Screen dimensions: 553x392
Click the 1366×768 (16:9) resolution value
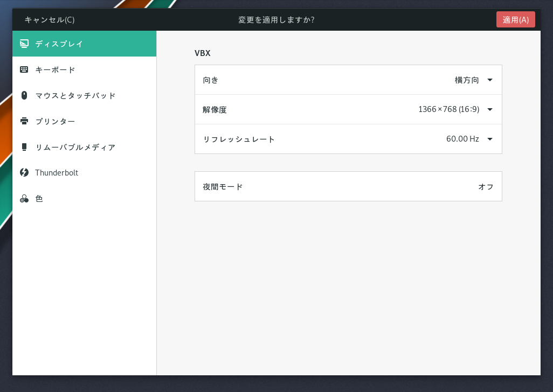click(x=448, y=109)
